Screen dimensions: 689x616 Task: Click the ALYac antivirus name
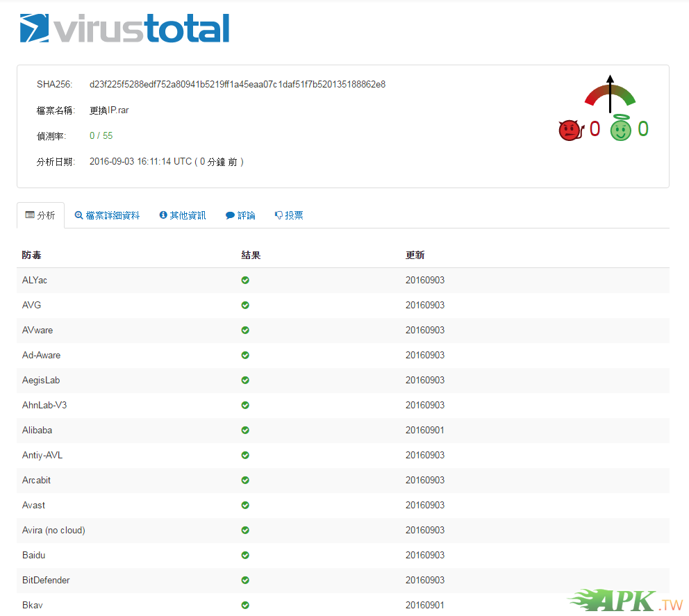[x=35, y=281]
